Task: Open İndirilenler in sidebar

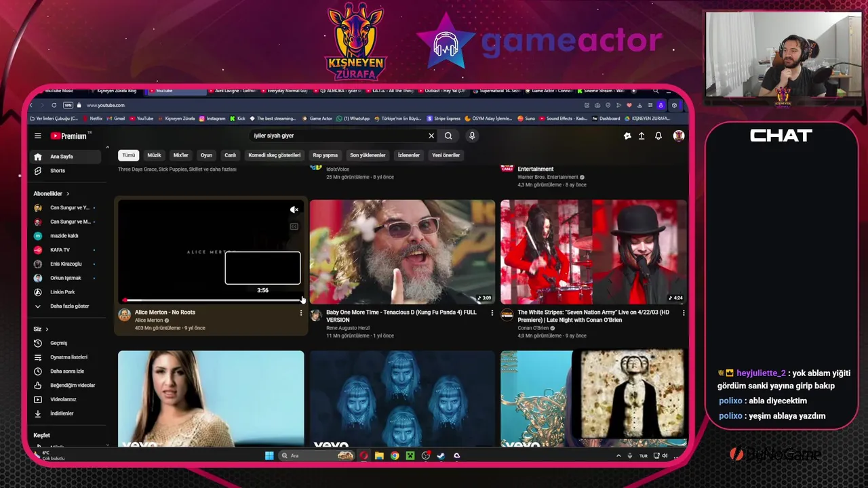Action: pos(66,413)
